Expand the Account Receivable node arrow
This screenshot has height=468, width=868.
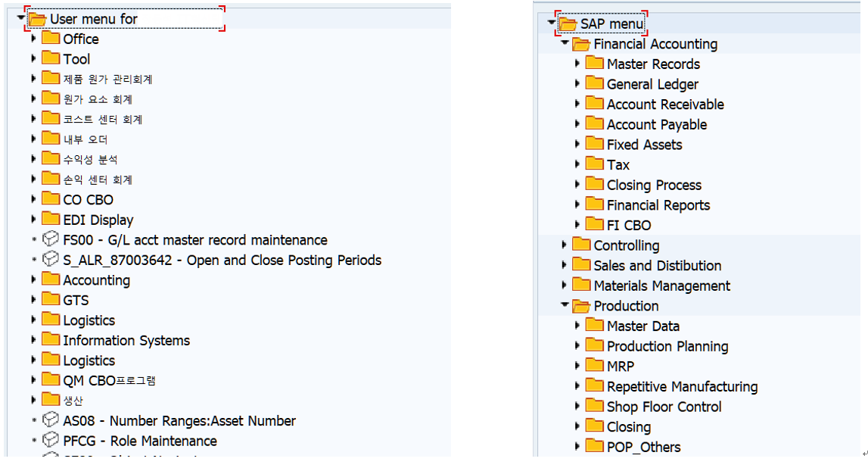[x=577, y=104]
